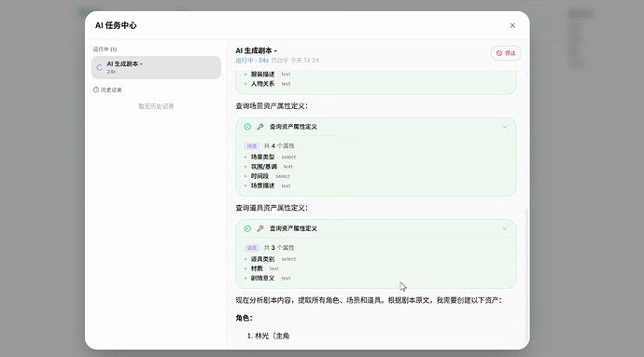Select the 场景描述 attribute row

pos(267,185)
